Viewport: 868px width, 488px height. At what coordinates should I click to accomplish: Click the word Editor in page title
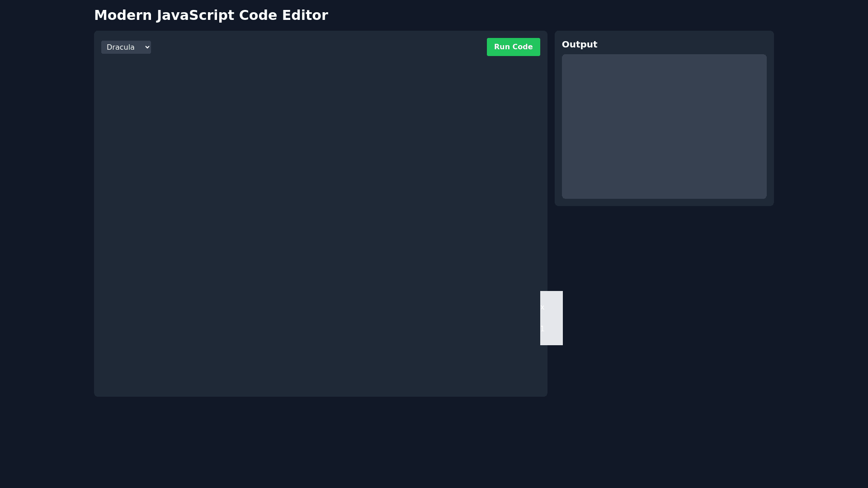pos(305,15)
